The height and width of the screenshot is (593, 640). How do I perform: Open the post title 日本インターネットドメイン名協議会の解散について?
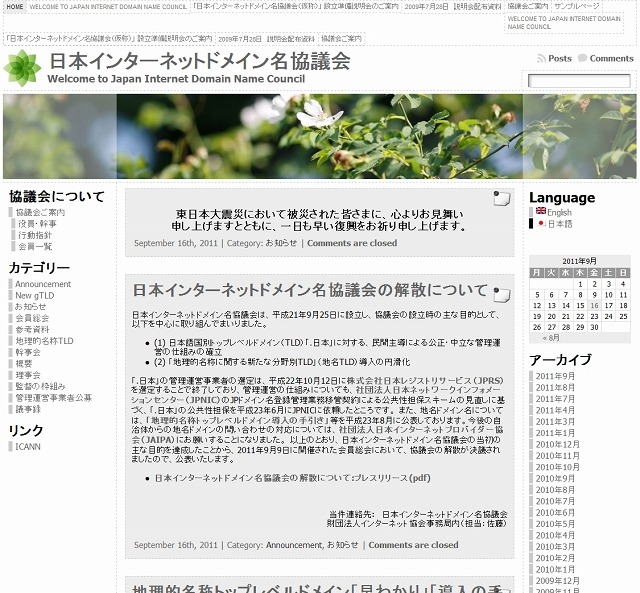pyautogui.click(x=310, y=290)
